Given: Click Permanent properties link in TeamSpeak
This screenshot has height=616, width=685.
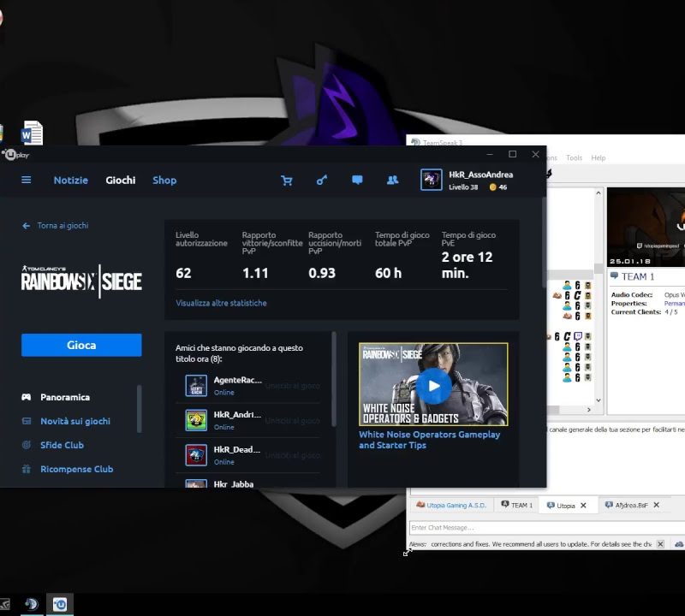Looking at the screenshot, I should (x=674, y=304).
